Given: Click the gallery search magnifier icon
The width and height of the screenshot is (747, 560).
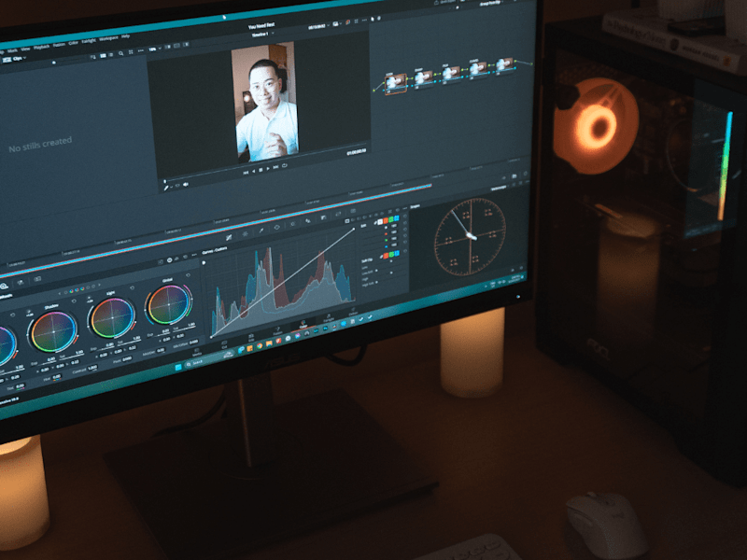Looking at the screenshot, I should tap(120, 53).
